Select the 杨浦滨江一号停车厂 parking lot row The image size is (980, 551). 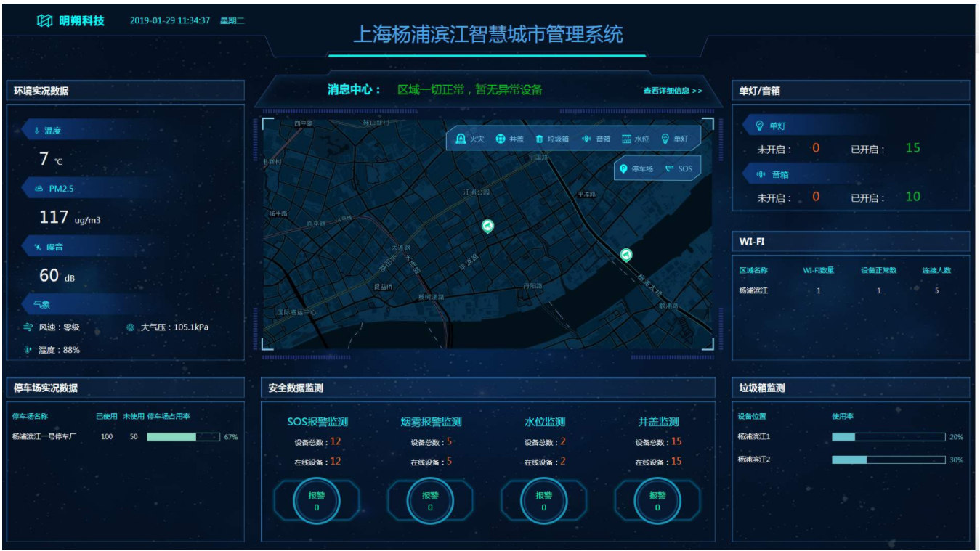(x=125, y=437)
